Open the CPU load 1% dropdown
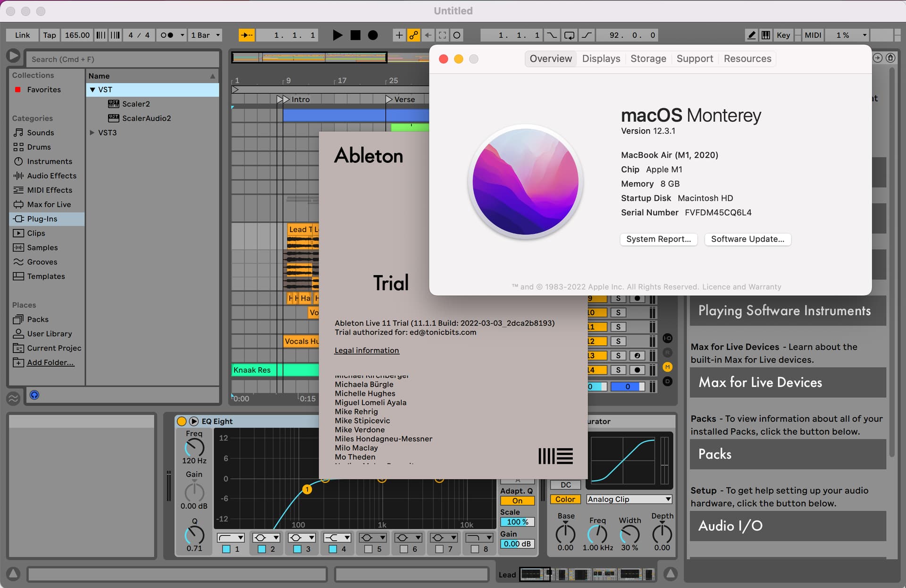The width and height of the screenshot is (906, 588). (847, 35)
